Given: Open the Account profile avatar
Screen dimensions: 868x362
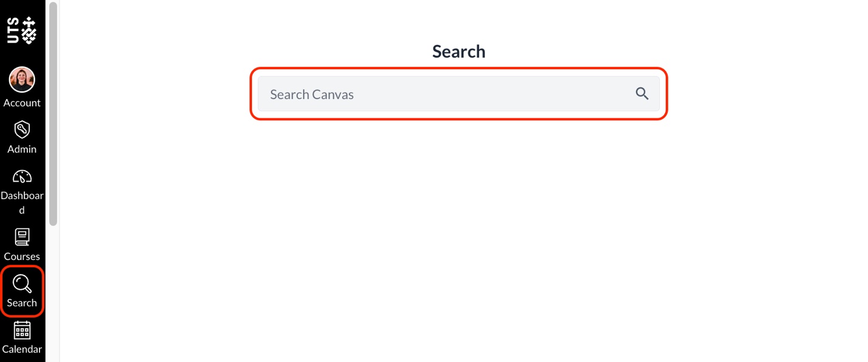Looking at the screenshot, I should coord(22,80).
